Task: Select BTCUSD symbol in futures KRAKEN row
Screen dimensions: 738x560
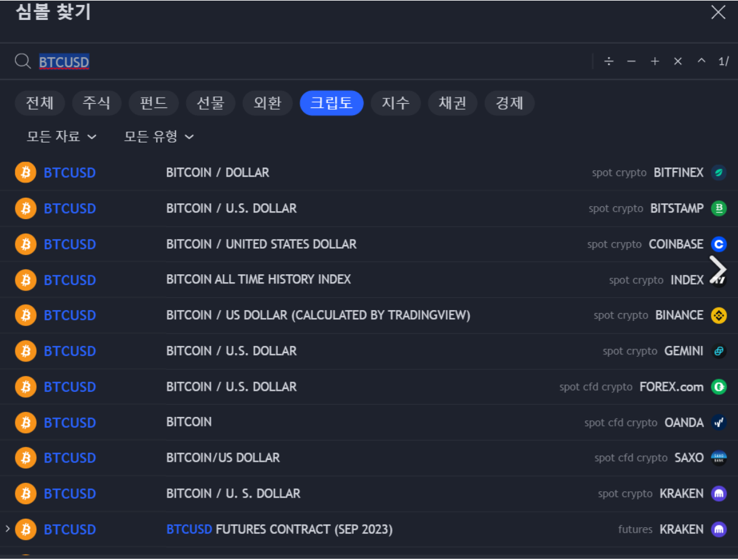Action: 70,530
